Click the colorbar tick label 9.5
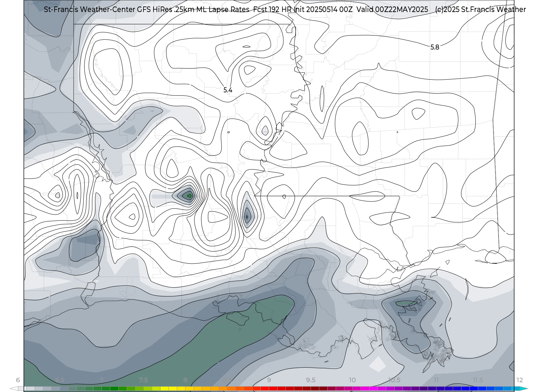538x392 pixels. pyautogui.click(x=310, y=380)
